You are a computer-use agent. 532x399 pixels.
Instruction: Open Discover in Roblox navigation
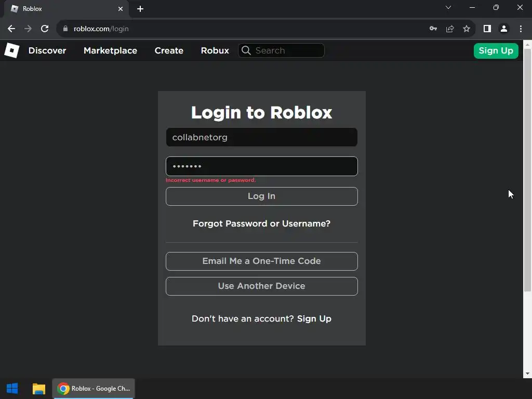tap(47, 50)
